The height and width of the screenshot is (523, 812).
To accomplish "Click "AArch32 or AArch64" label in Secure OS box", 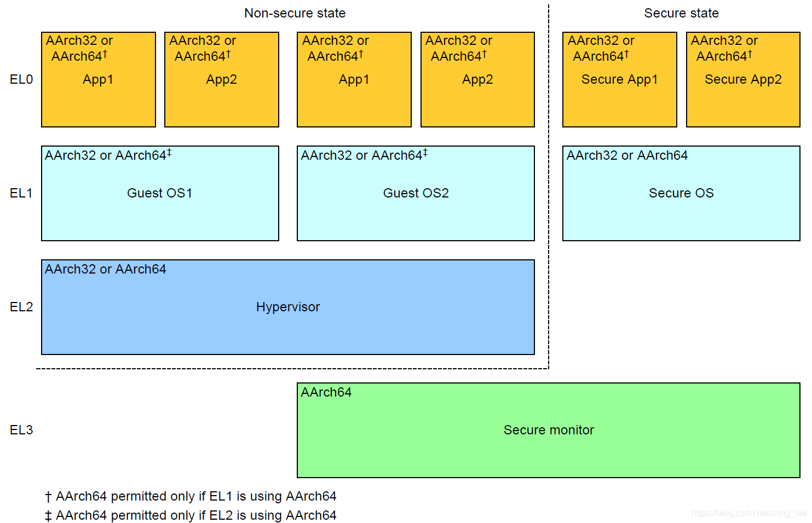I will [x=627, y=155].
